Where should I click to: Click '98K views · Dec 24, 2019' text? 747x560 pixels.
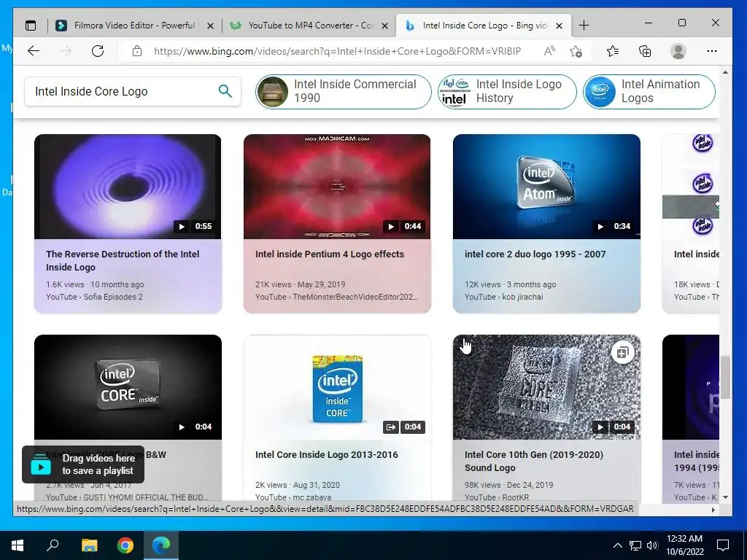tap(508, 485)
